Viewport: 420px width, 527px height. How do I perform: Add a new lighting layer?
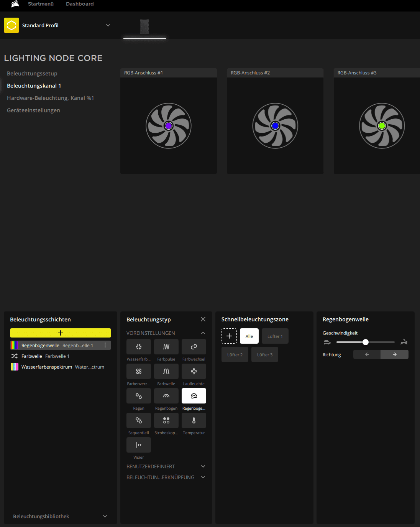(x=61, y=333)
